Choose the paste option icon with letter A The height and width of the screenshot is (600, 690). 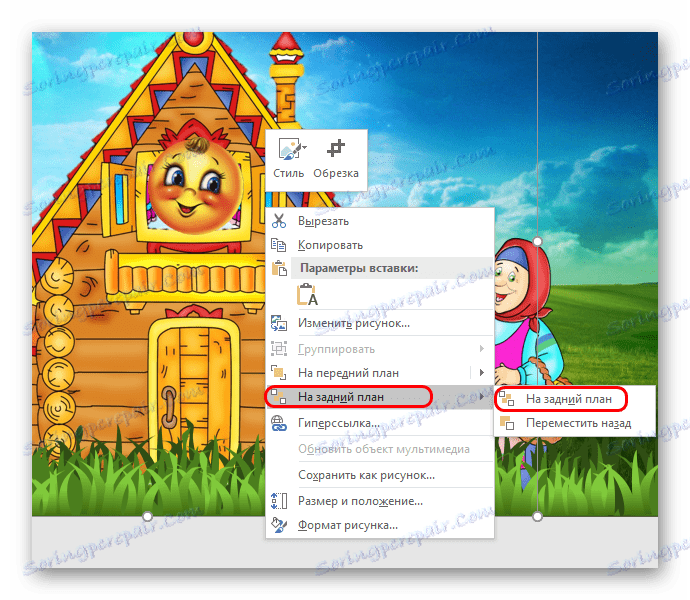pyautogui.click(x=307, y=295)
